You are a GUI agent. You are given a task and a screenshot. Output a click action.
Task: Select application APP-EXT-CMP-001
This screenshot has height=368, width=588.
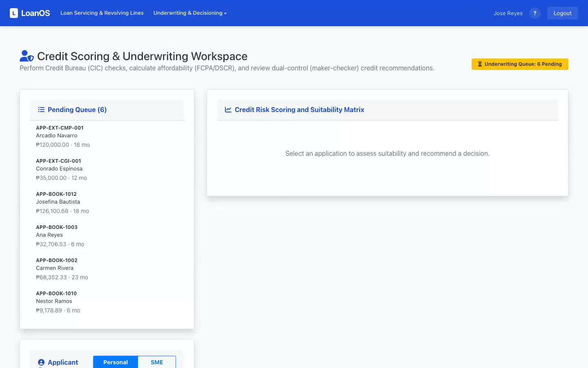click(x=60, y=128)
